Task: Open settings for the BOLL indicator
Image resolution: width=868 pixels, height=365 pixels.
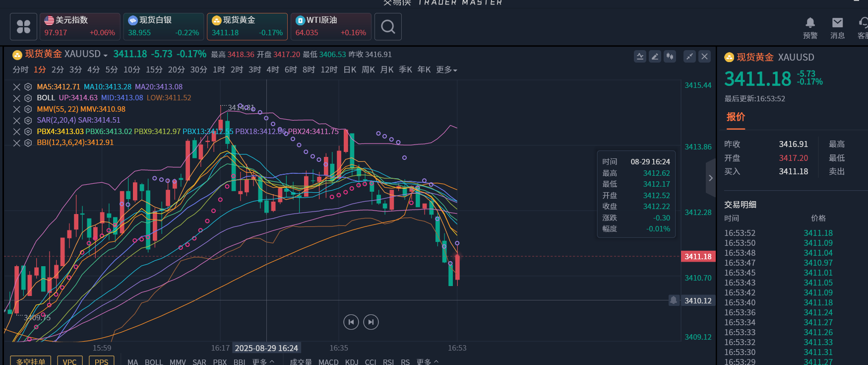Action: 28,98
